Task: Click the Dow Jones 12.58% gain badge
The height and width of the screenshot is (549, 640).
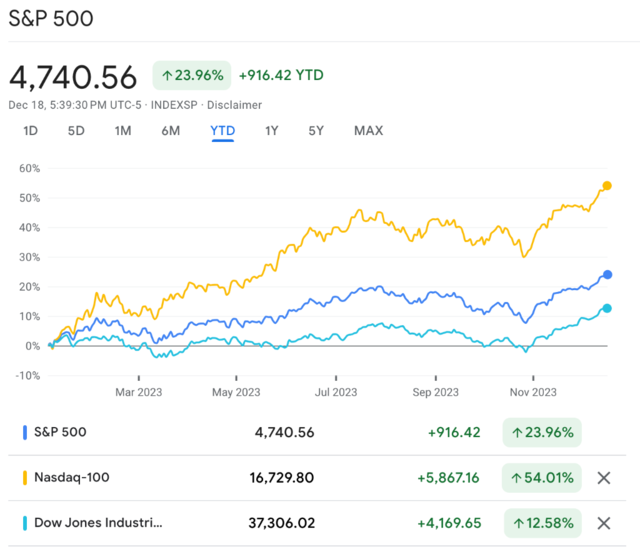Action: 542,522
